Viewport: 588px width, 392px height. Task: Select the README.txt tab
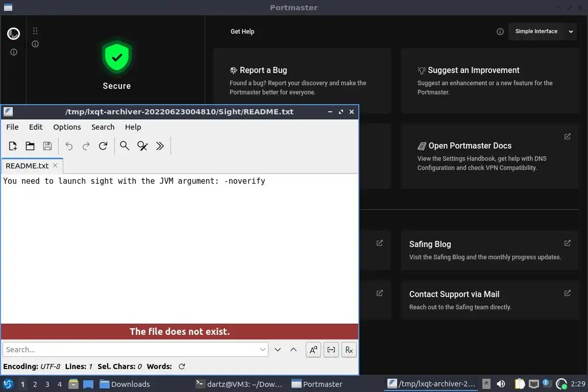(x=27, y=166)
